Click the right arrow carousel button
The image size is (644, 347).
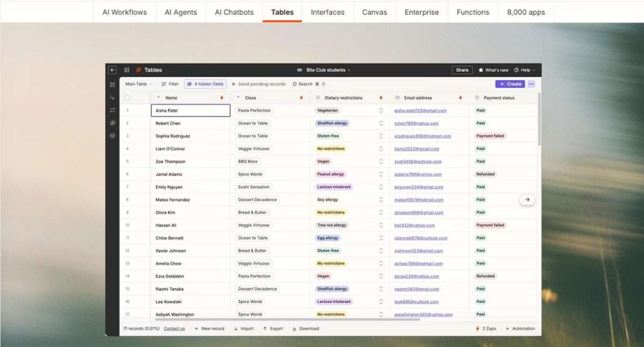[x=527, y=200]
